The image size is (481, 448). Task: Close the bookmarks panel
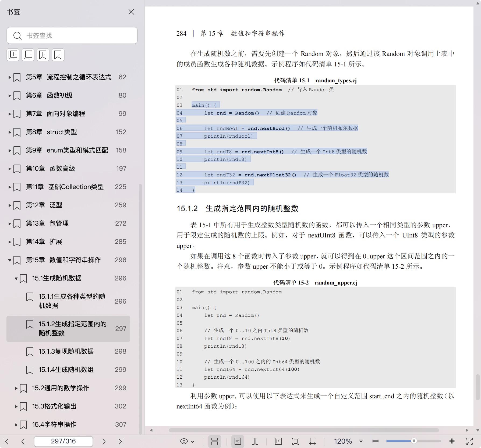click(131, 12)
